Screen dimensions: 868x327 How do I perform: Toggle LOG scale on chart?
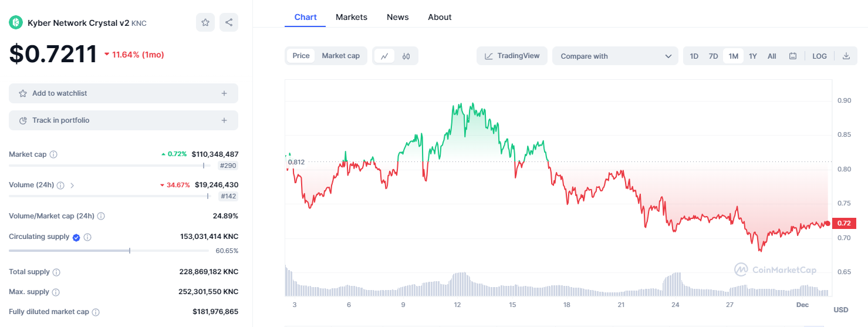[x=819, y=56]
